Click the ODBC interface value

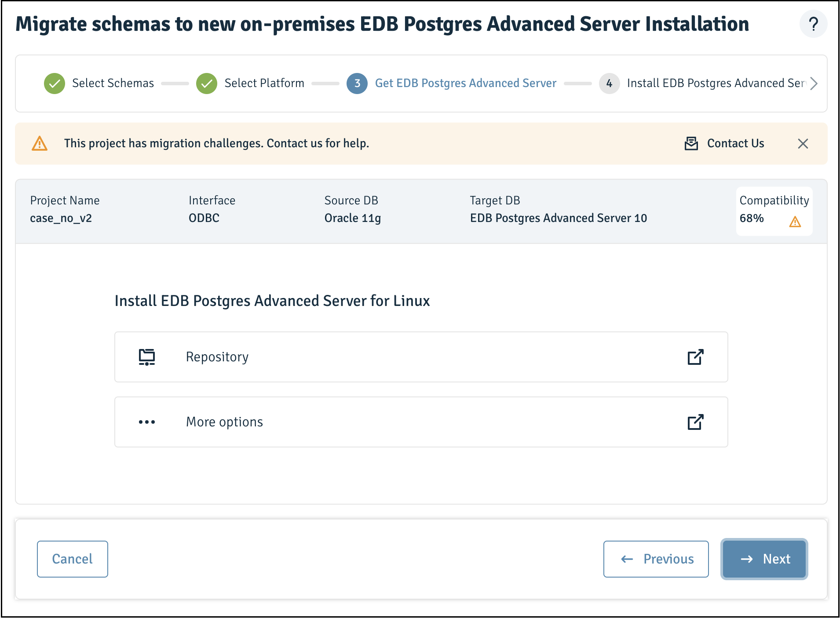[x=204, y=218]
